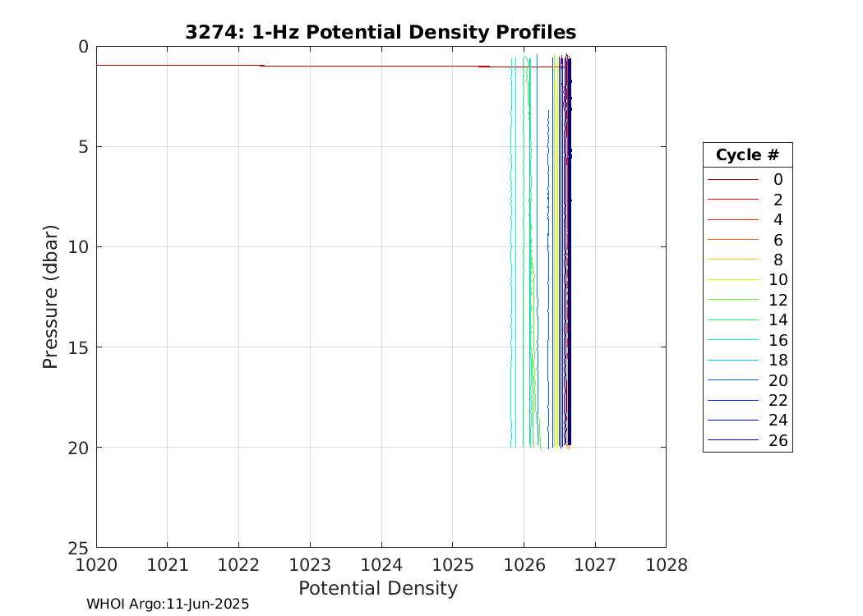Click x-axis tick label 1022

pyautogui.click(x=239, y=565)
